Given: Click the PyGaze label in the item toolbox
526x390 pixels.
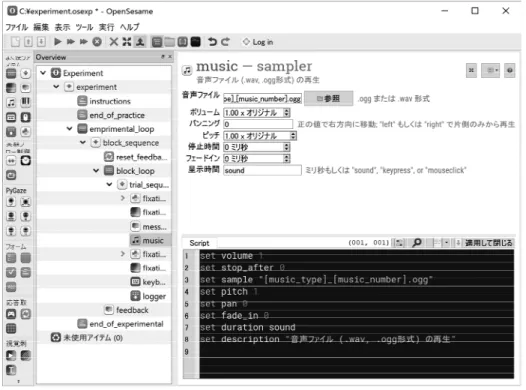Looking at the screenshot, I should click(16, 190).
